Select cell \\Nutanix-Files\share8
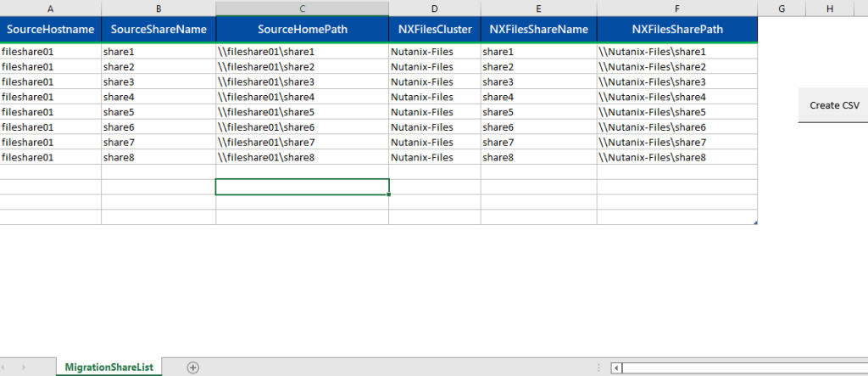The width and height of the screenshot is (868, 376). pos(677,156)
